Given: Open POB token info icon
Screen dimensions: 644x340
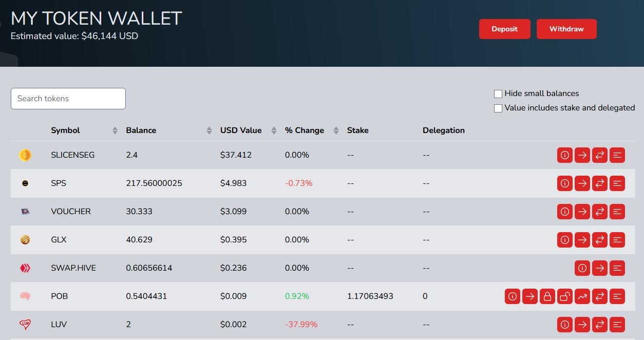Looking at the screenshot, I should pyautogui.click(x=513, y=296).
